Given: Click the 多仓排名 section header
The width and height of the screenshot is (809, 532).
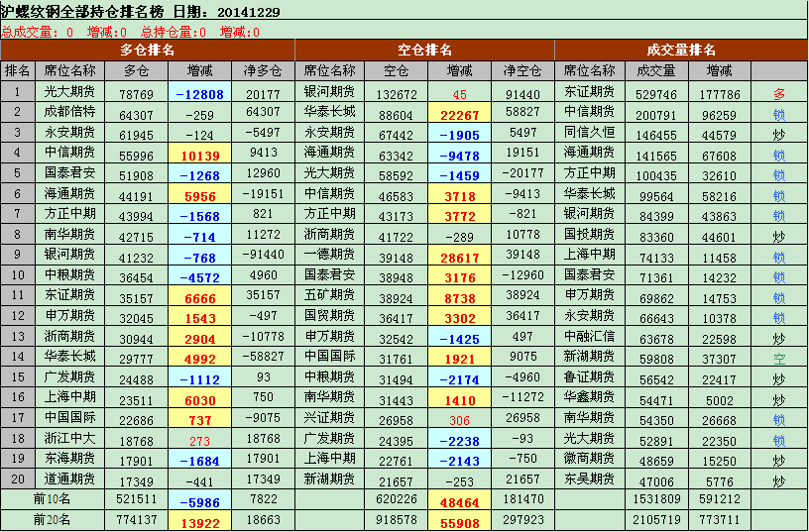Looking at the screenshot, I should [x=148, y=50].
